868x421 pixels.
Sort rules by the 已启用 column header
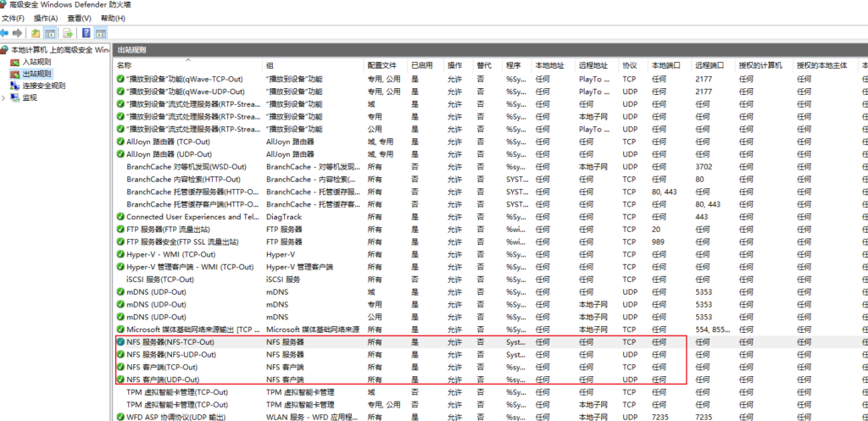pos(421,65)
